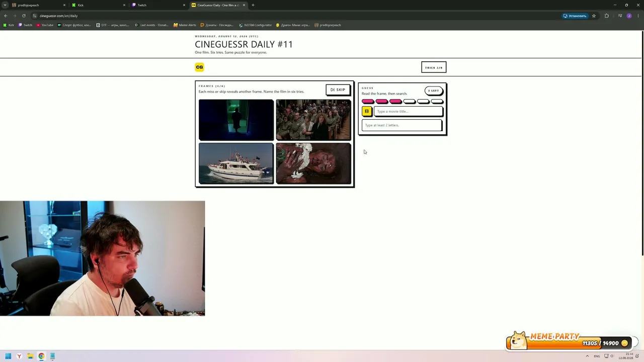Open the cream-covered face frame thumbnail
This screenshot has width=644, height=362.
pos(313,163)
